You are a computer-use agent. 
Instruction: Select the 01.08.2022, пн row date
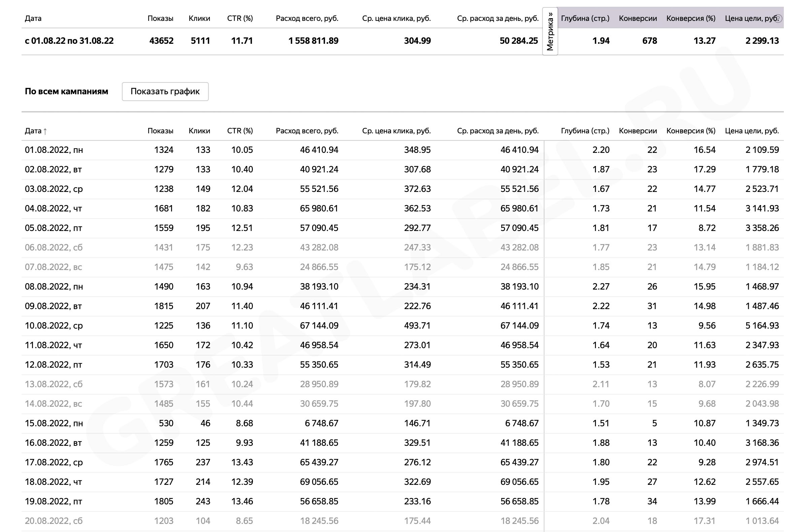54,150
